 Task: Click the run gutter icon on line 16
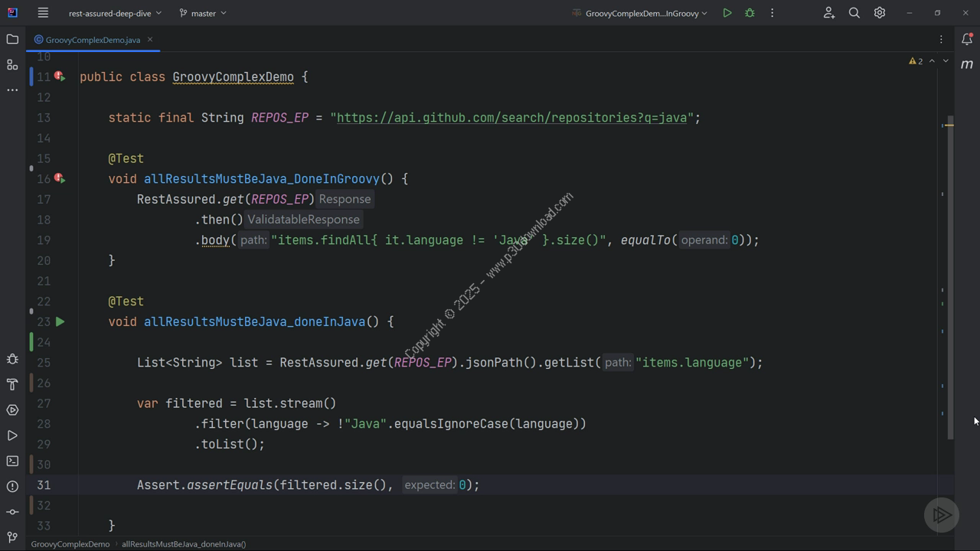click(x=60, y=178)
